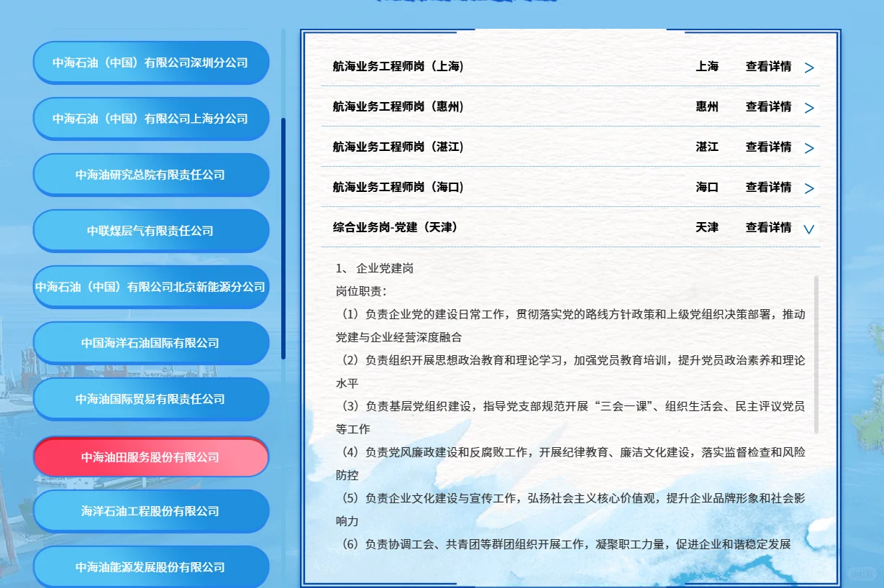Expand the 航海业务工程师岗（海口）row chevron
Image resolution: width=884 pixels, height=588 pixels.
[809, 188]
